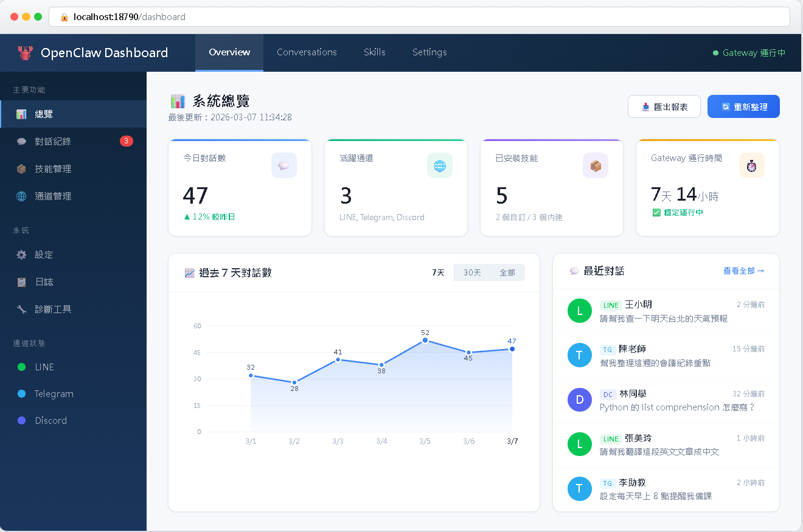Image resolution: width=803 pixels, height=532 pixels.
Task: Toggle the Discord channel status indicator
Action: (x=21, y=420)
